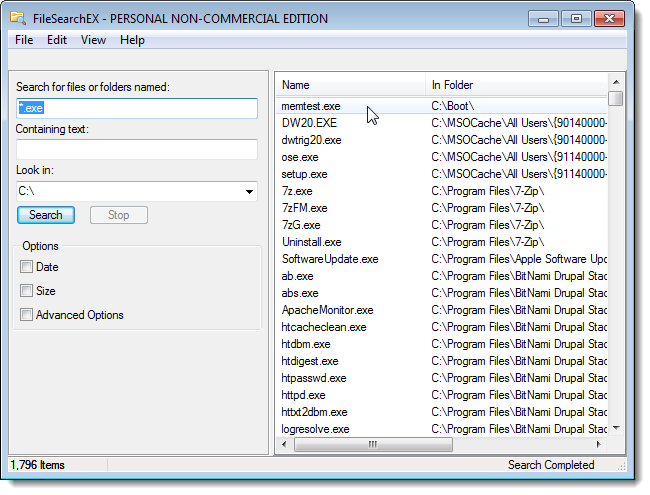This screenshot has width=650, height=495.
Task: Select ose.exe in the results list
Action: click(300, 157)
